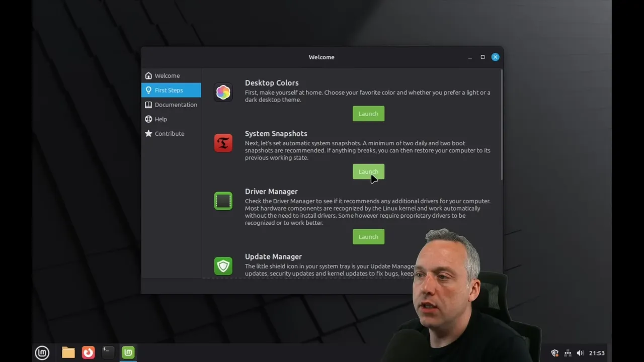Open the Files manager from the taskbar

[68, 352]
